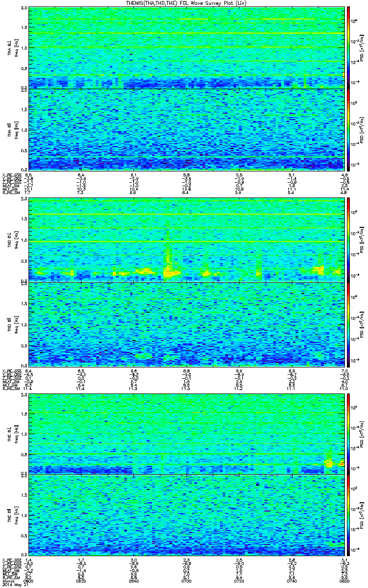Click the '0720' time tick label
368x588 pixels.
[x=239, y=582]
